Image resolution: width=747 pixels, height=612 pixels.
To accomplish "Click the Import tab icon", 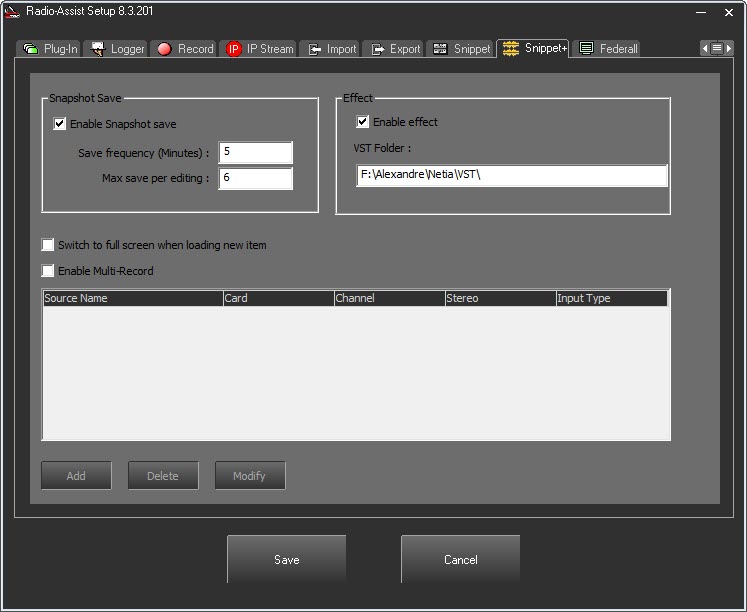I will 314,49.
